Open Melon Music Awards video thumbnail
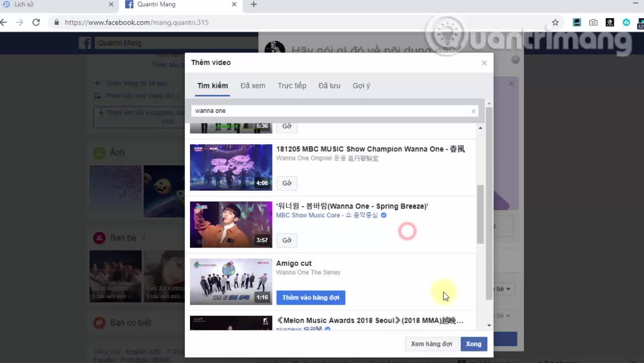This screenshot has width=644, height=363. tap(231, 323)
